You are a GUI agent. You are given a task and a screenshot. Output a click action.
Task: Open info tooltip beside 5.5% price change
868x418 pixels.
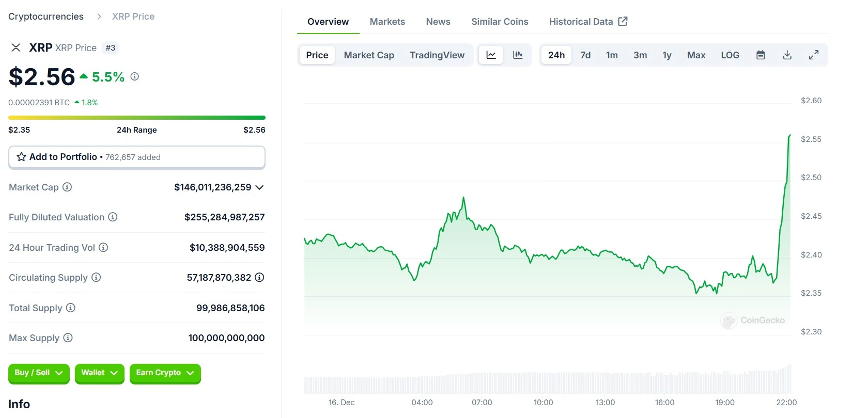(135, 76)
